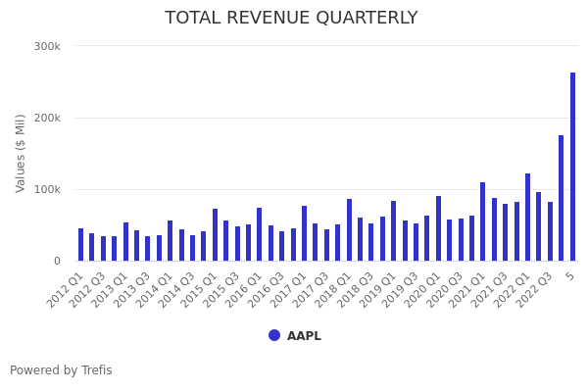The image size is (588, 392).
Task: Click the 2021 Q1 revenue bar
Action: 482,221
